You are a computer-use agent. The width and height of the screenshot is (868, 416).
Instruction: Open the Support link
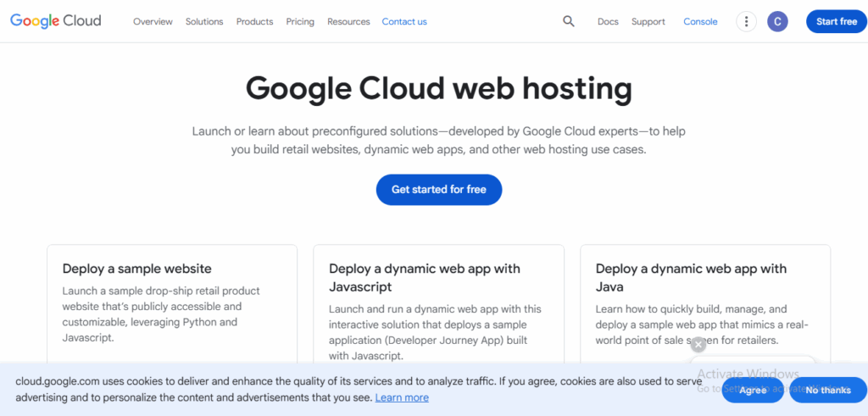648,21
